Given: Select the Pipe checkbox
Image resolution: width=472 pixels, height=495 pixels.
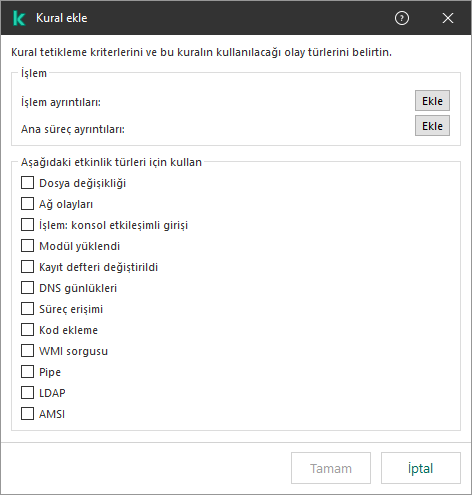Looking at the screenshot, I should [x=27, y=372].
